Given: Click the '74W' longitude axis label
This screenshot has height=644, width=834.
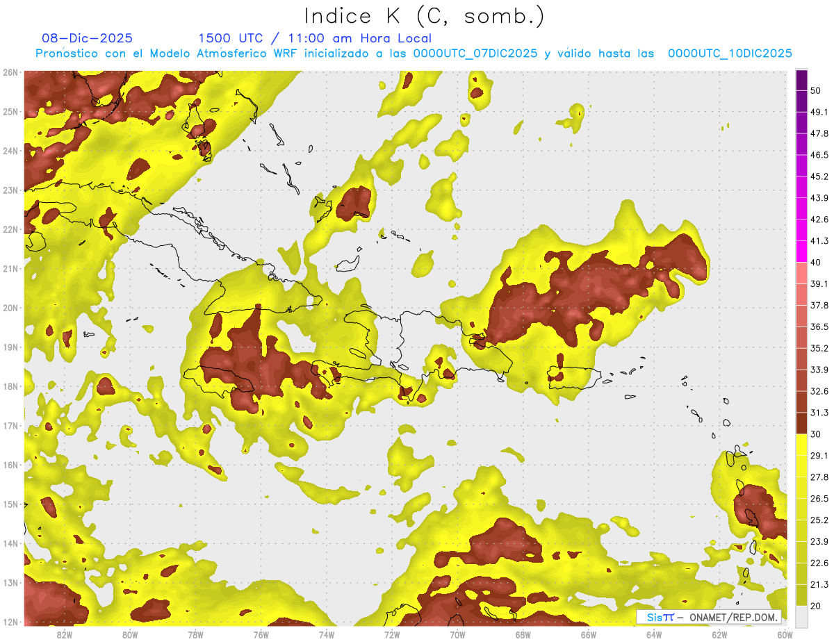Looking at the screenshot, I should [327, 635].
